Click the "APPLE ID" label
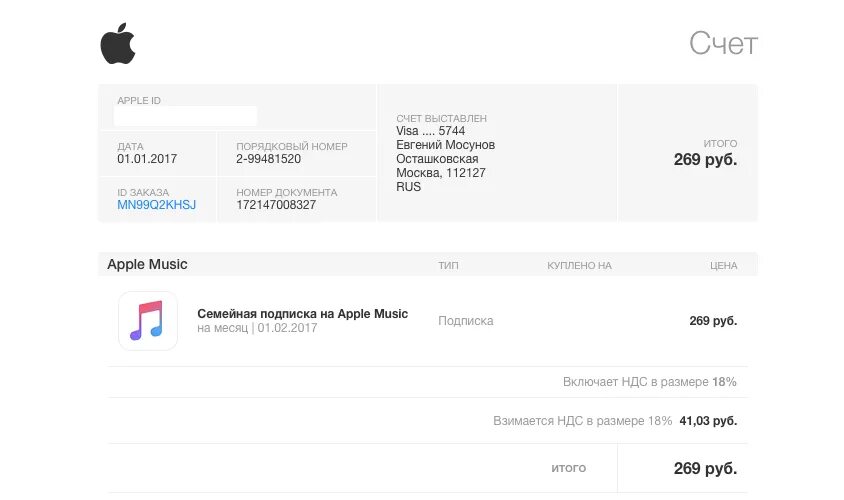 coord(139,101)
